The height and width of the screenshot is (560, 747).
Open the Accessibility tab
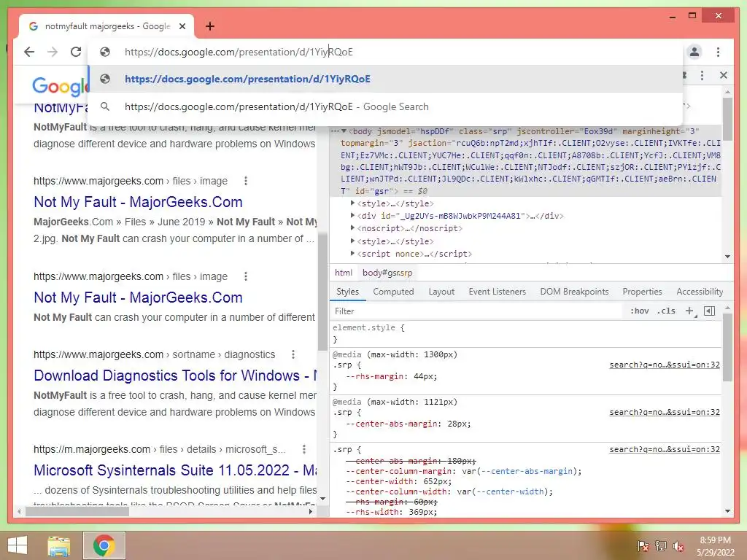700,292
